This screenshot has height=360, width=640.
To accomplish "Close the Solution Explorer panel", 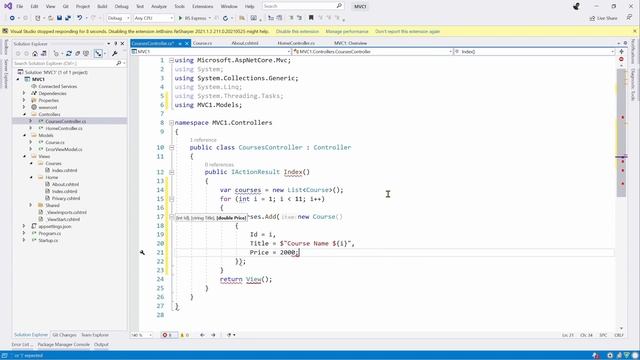I will (122, 44).
